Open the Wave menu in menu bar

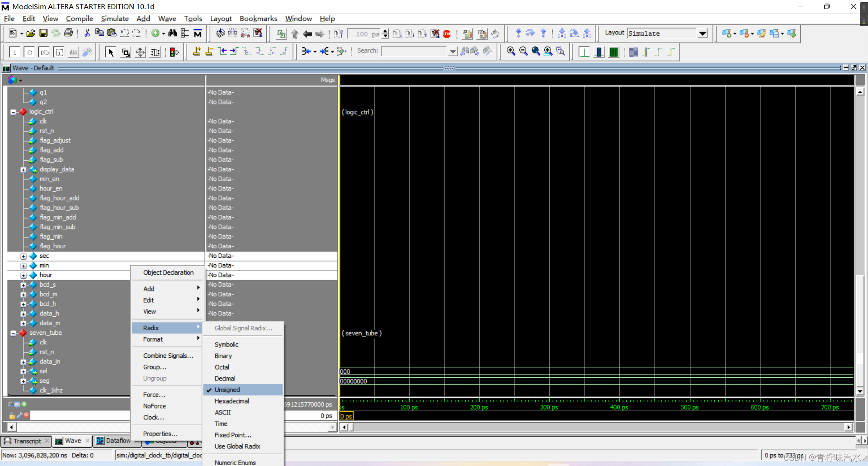pyautogui.click(x=167, y=19)
